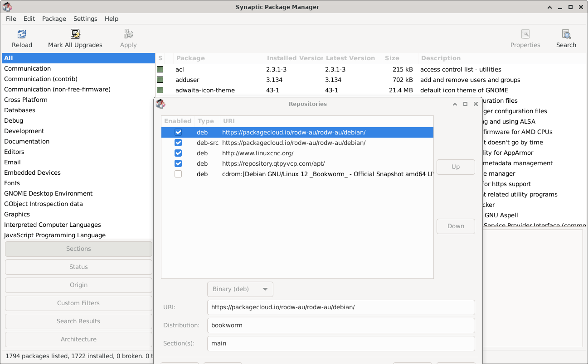Viewport: 588px width, 364px height.
Task: Select the GNOME Desktop Environment section
Action: point(78,193)
